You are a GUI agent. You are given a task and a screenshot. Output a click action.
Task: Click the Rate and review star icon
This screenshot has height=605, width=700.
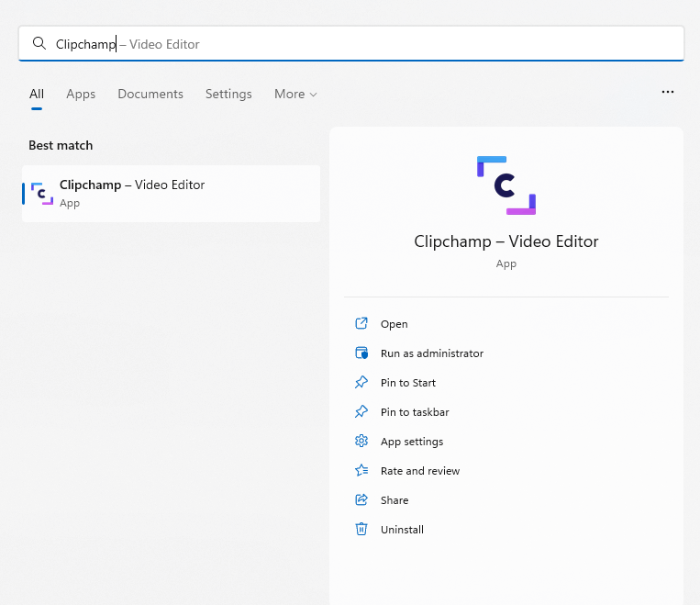[x=361, y=471]
